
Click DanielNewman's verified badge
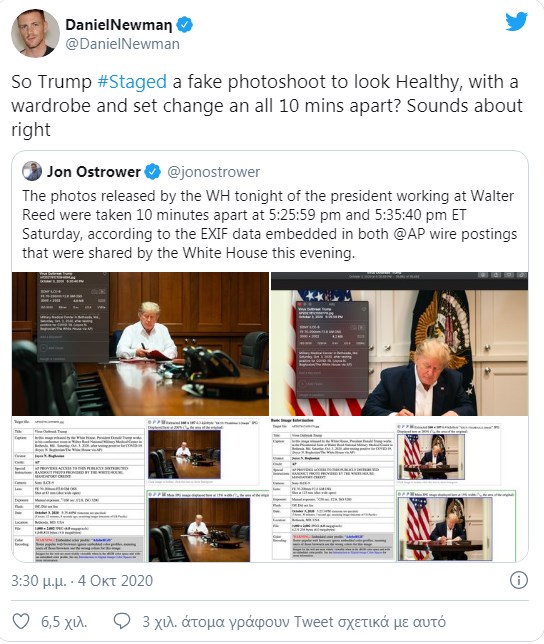pos(184,25)
